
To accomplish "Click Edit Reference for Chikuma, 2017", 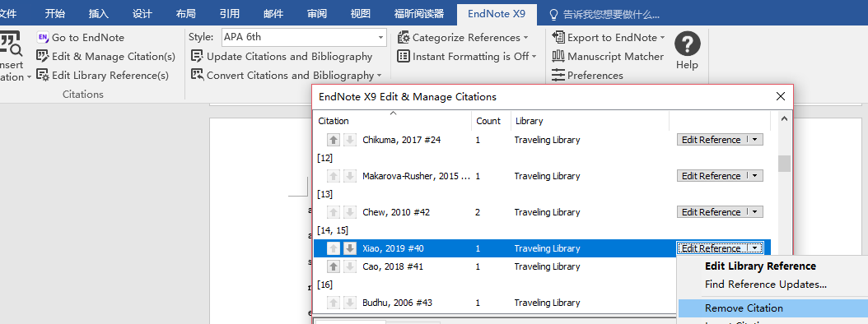I will tap(711, 140).
